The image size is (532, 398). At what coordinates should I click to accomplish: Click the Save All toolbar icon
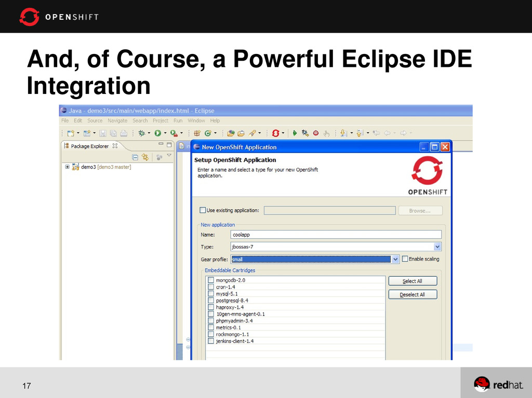coord(113,133)
